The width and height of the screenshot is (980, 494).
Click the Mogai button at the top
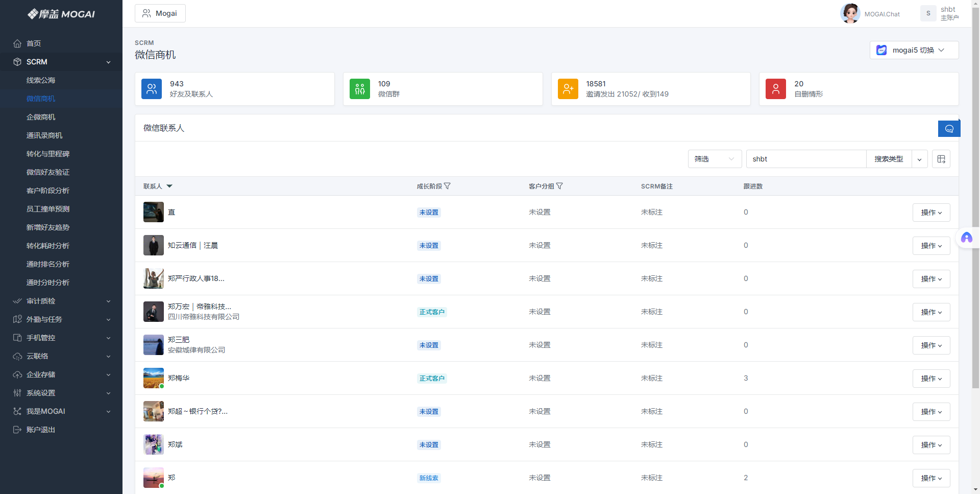coord(160,13)
